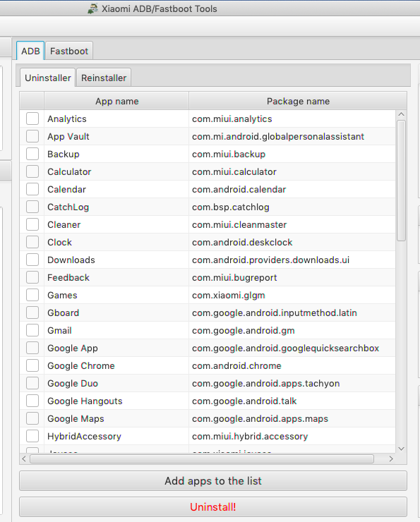Select the Uninstaller tab
This screenshot has height=522, width=420.
(47, 78)
